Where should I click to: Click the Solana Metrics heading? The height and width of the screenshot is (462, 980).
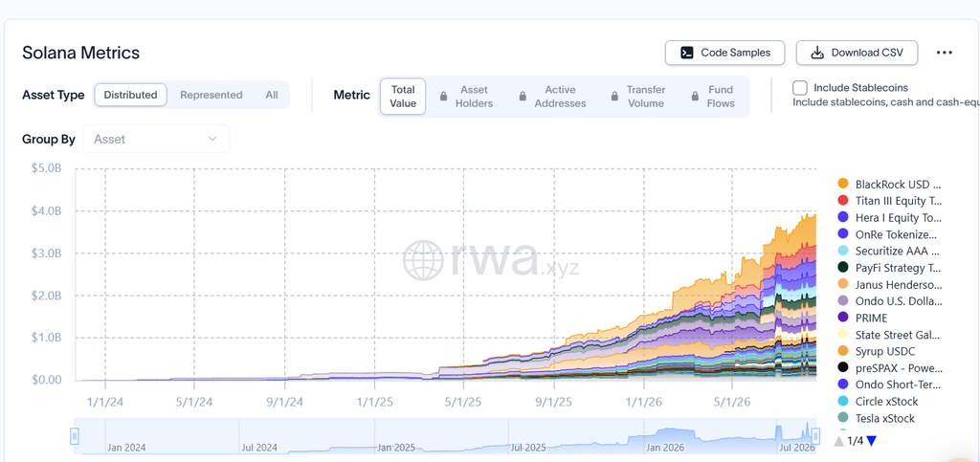point(81,53)
